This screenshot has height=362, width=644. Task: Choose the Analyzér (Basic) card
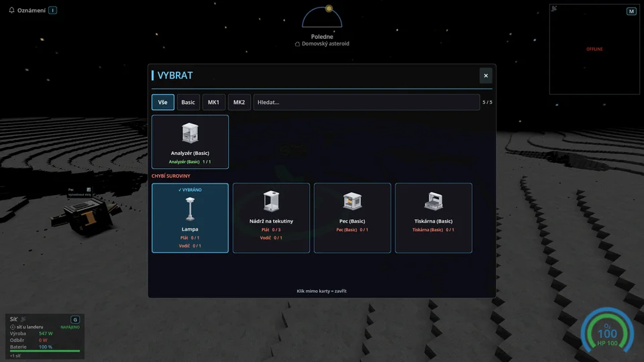click(190, 141)
